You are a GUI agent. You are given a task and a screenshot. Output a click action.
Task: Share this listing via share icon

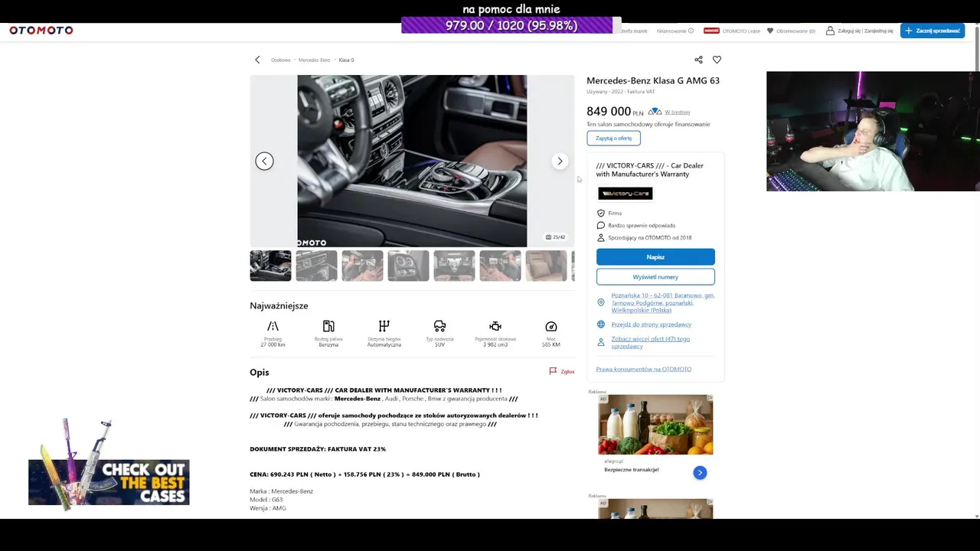(698, 60)
